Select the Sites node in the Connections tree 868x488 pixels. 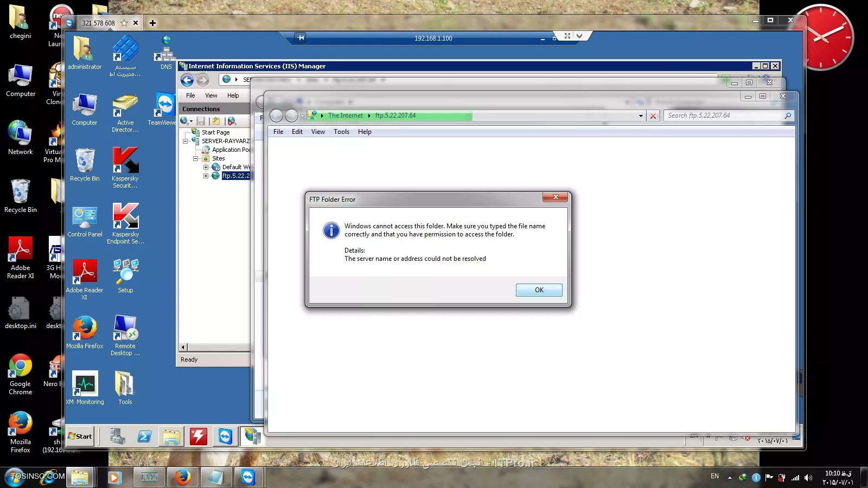(x=218, y=158)
